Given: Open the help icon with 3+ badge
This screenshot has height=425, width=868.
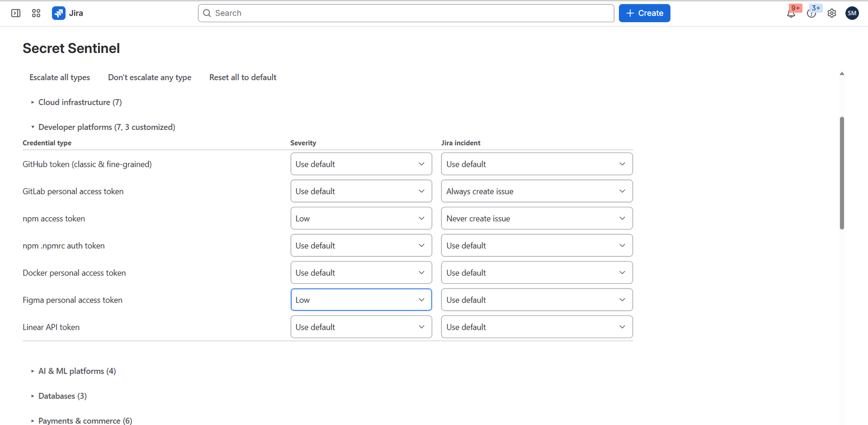Looking at the screenshot, I should coord(811,13).
